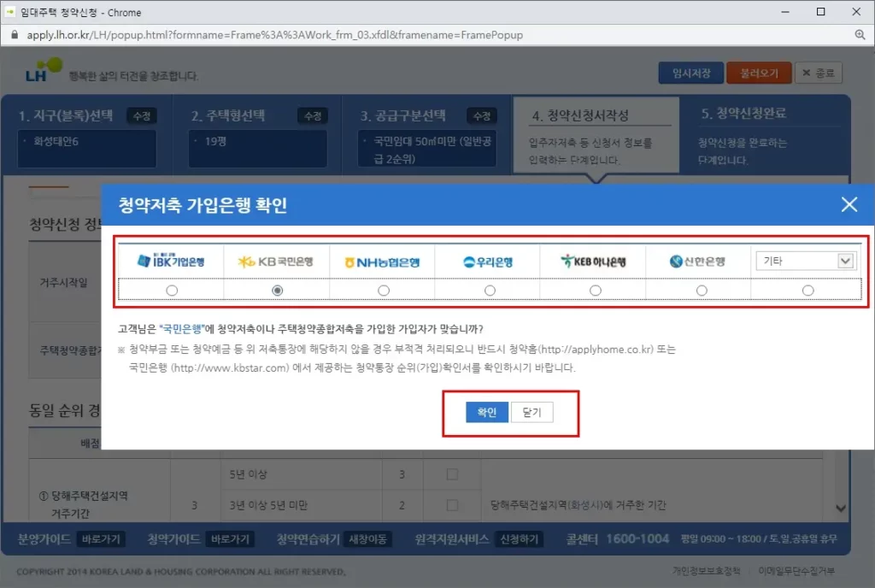Click 바로가기 next to 청약가이드
The width and height of the screenshot is (875, 588).
coord(230,539)
